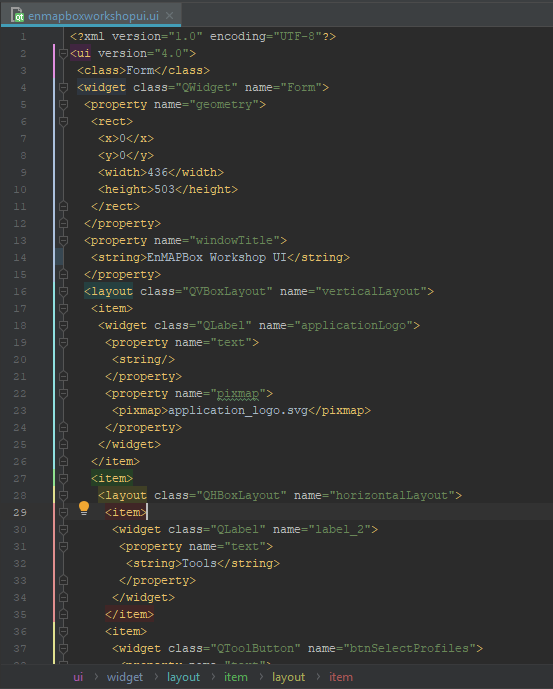Collapse the Form widget fold on line 4
Viewport: 553px width, 689px height.
pyautogui.click(x=63, y=87)
